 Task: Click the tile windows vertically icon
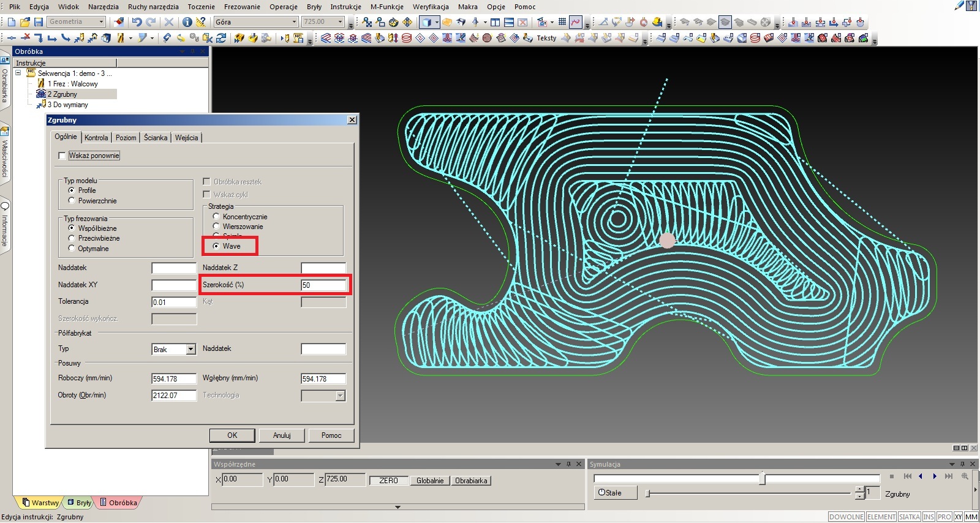[x=495, y=22]
